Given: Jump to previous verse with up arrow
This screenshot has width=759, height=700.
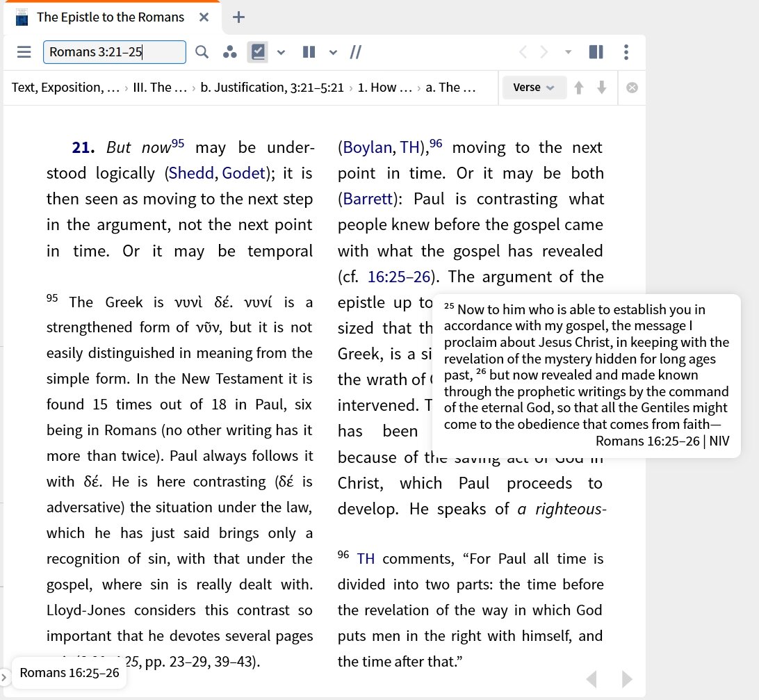Looking at the screenshot, I should coord(578,88).
